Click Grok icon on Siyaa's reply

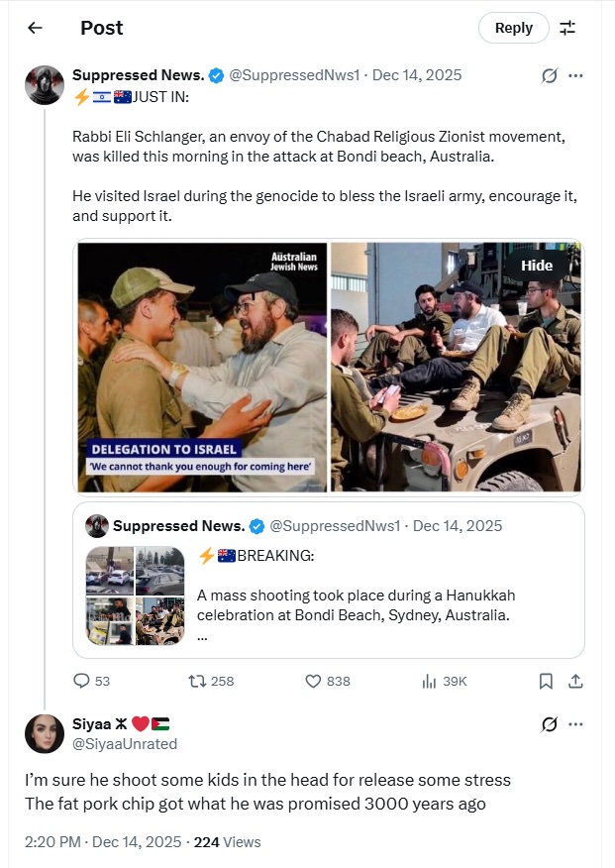point(549,724)
